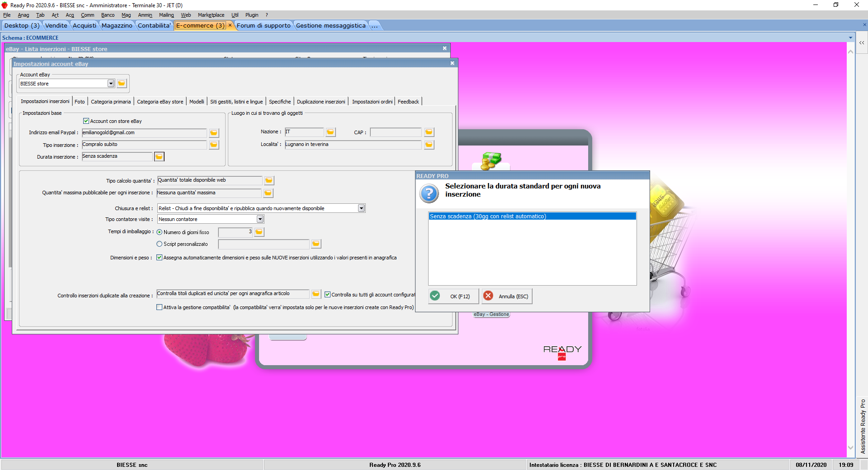
Task: Click folder icon next to Script personalizzato field
Action: [316, 244]
